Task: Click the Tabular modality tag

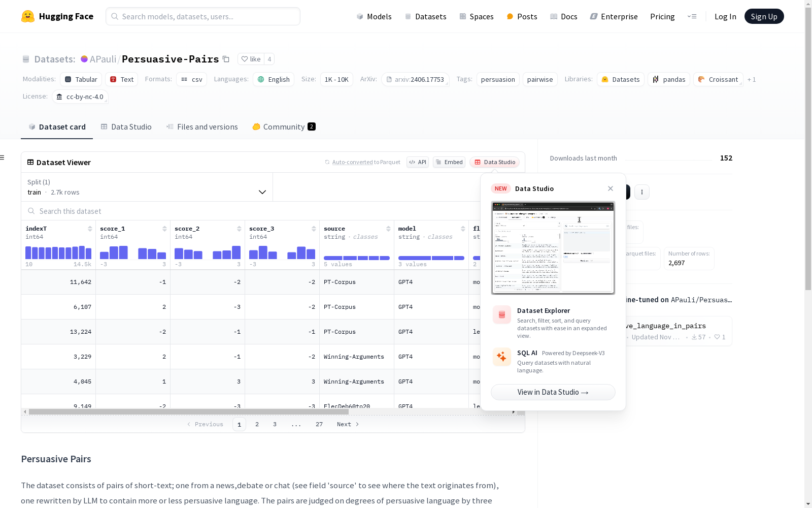Action: pos(81,79)
